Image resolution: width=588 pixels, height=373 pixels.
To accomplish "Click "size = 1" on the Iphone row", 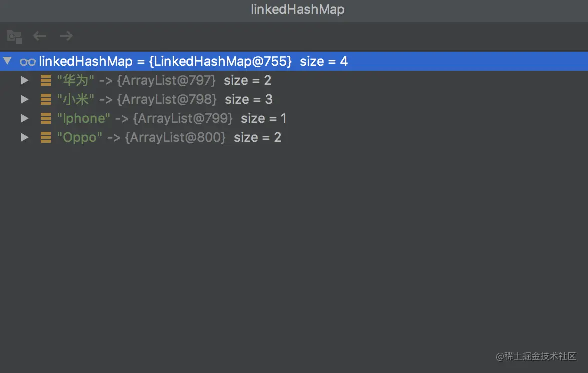I will [264, 118].
